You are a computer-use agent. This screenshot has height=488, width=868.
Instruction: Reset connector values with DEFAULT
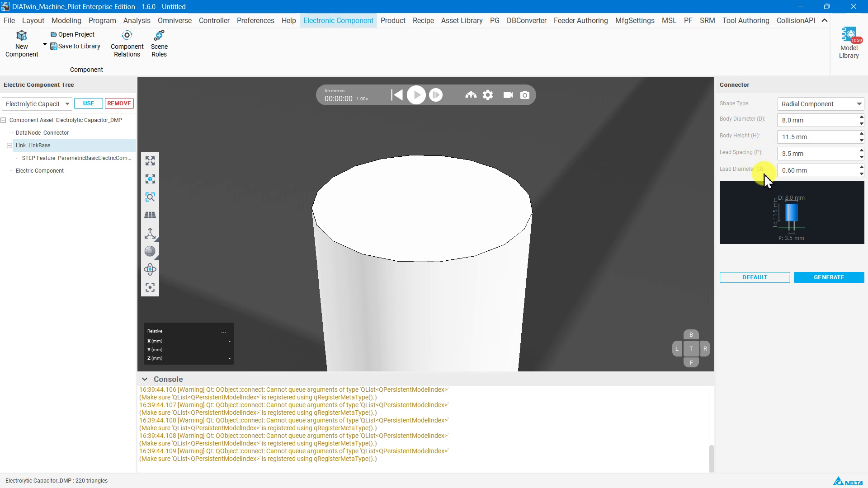(755, 277)
